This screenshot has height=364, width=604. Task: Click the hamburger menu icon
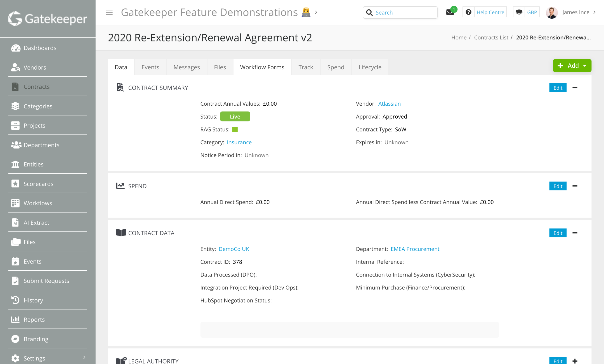point(109,12)
